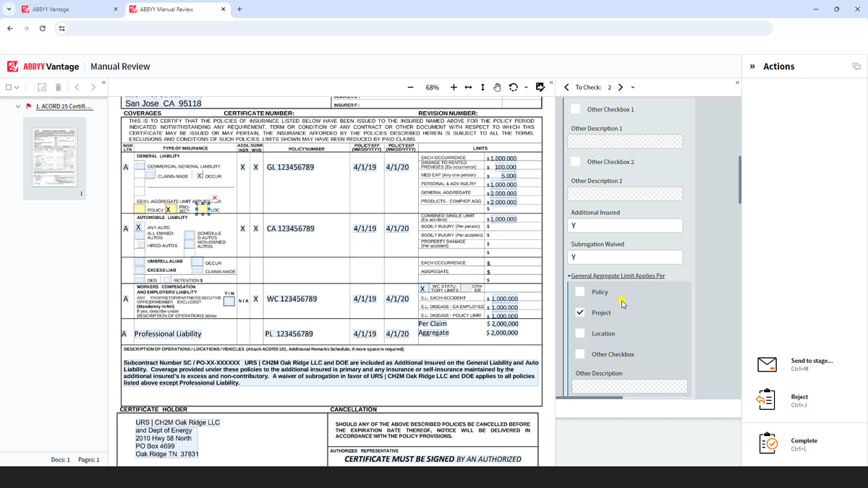Collapse the document list panel chevrons
868x488 pixels.
[103, 82]
